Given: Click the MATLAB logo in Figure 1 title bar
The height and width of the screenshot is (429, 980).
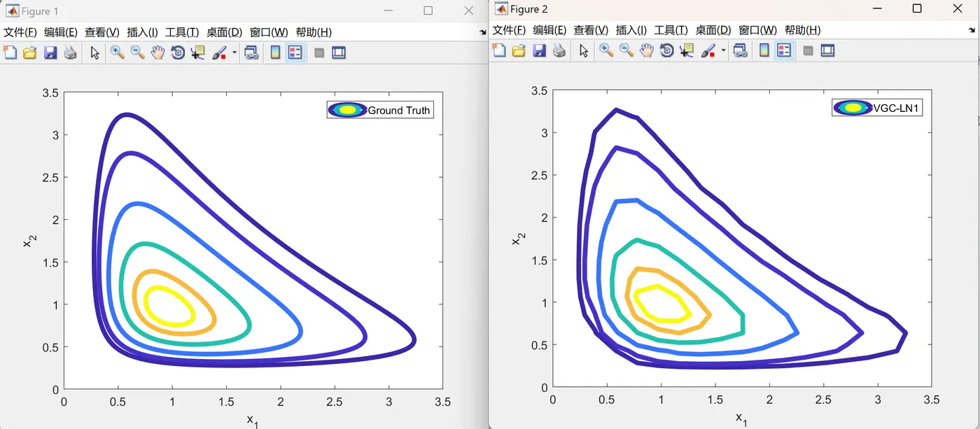Looking at the screenshot, I should click(12, 10).
